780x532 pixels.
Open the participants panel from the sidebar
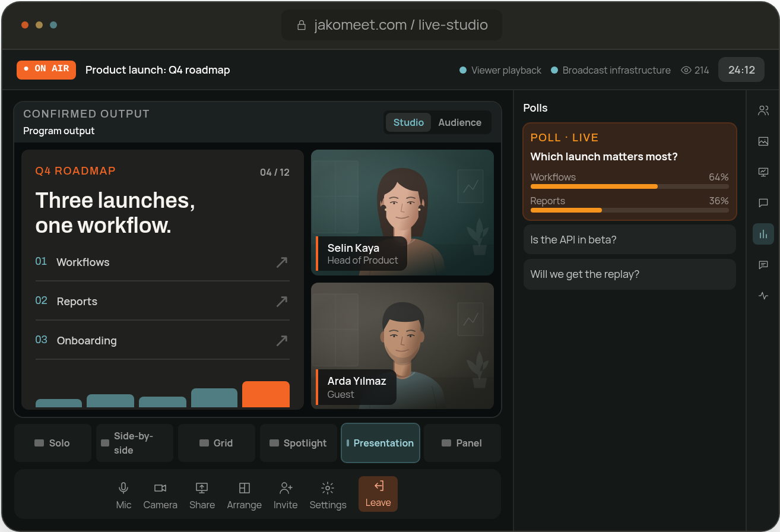click(x=763, y=110)
